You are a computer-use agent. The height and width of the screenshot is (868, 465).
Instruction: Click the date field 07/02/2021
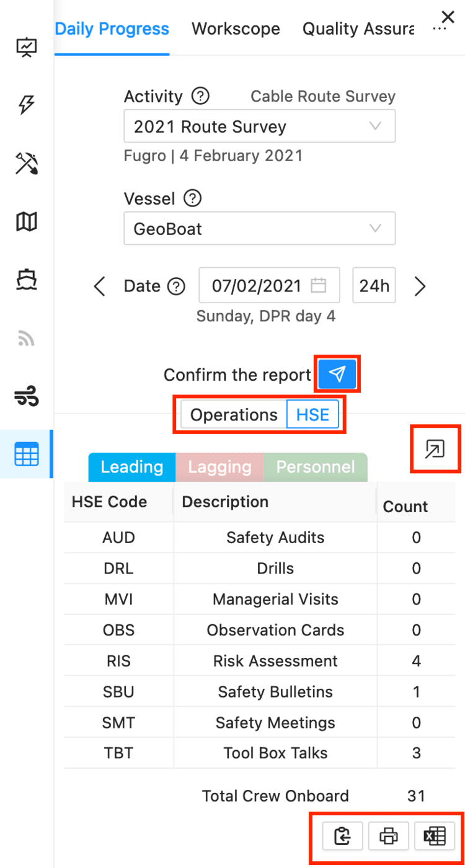[269, 286]
